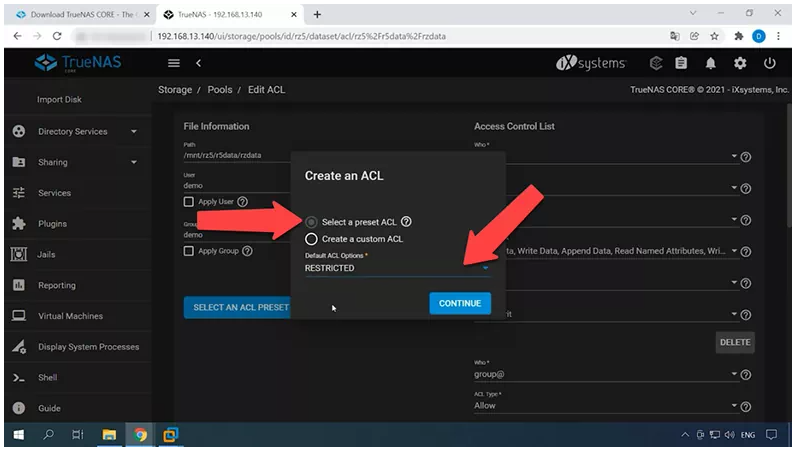
Task: Open help icon beside permissions Write Data field
Action: point(746,251)
